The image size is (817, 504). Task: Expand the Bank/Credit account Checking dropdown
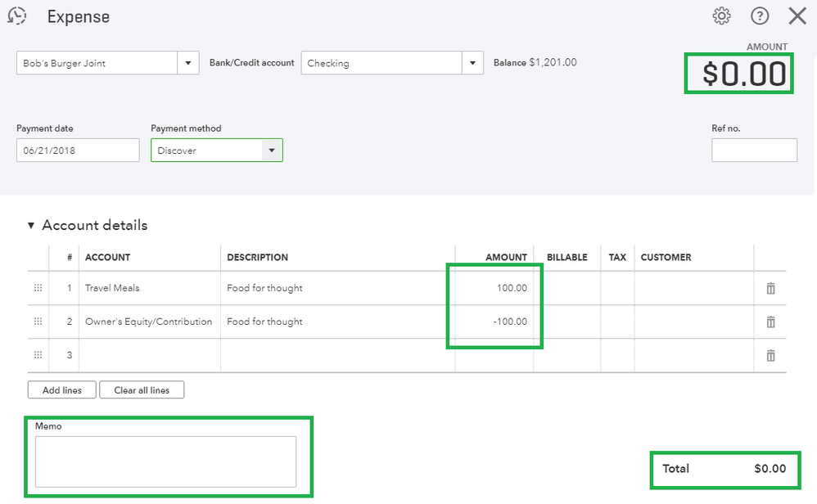tap(473, 63)
